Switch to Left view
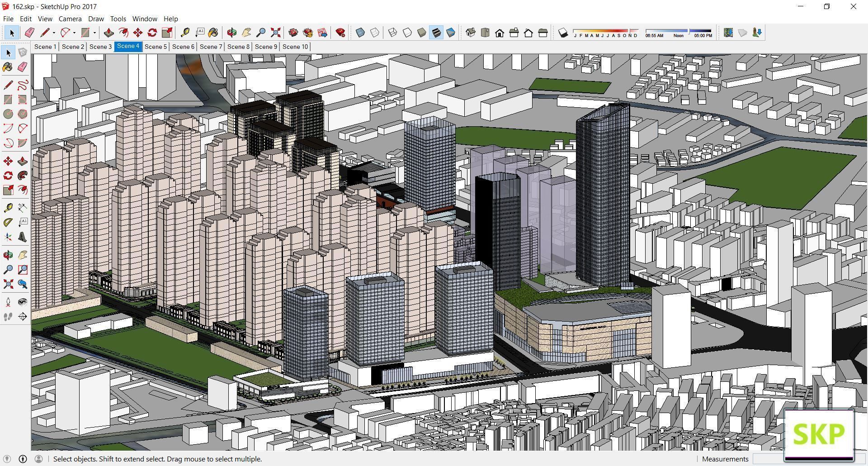This screenshot has width=868, height=466. point(543,33)
